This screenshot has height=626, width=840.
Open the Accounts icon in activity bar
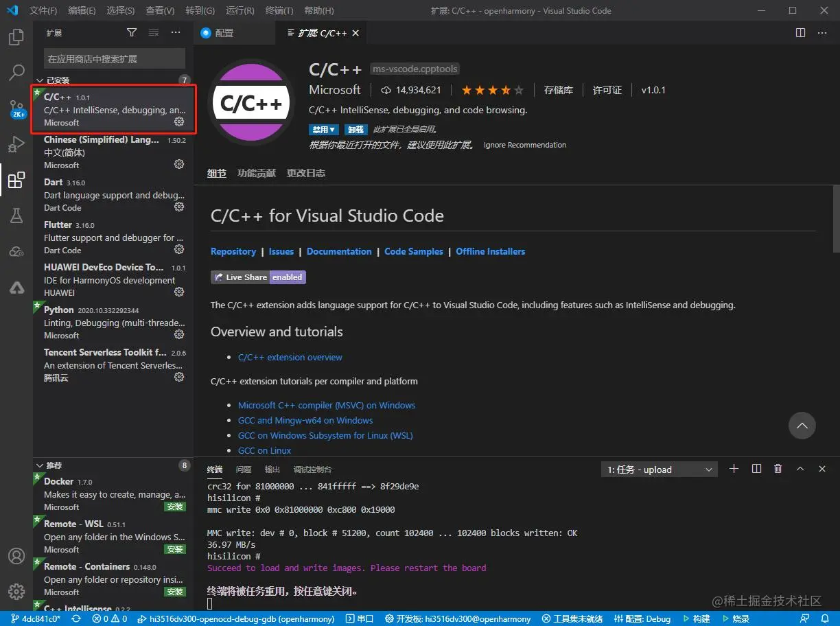(16, 555)
